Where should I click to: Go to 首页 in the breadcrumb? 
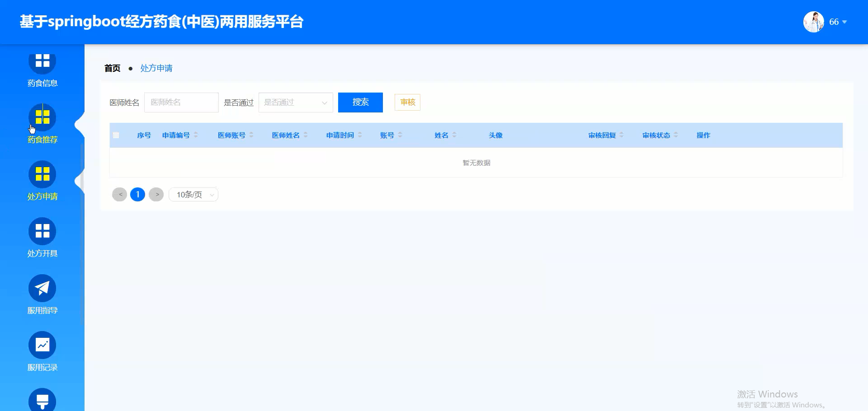pos(112,68)
